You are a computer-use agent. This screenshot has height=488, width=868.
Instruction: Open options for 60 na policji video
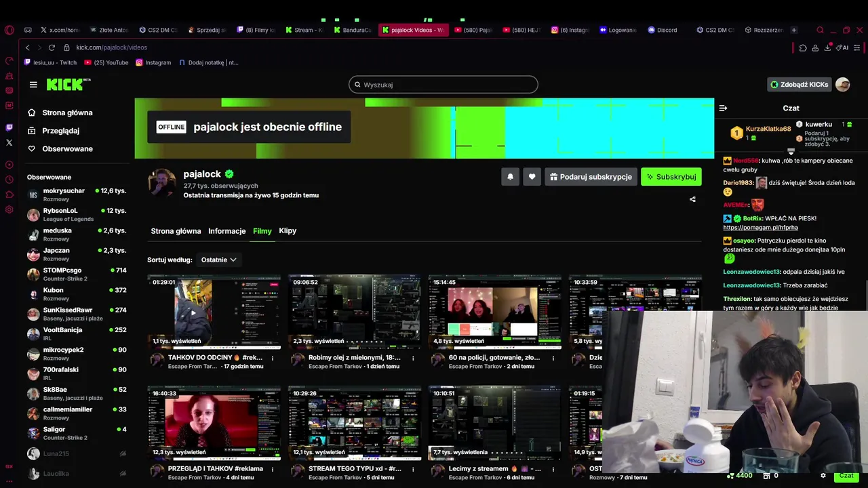pyautogui.click(x=553, y=358)
